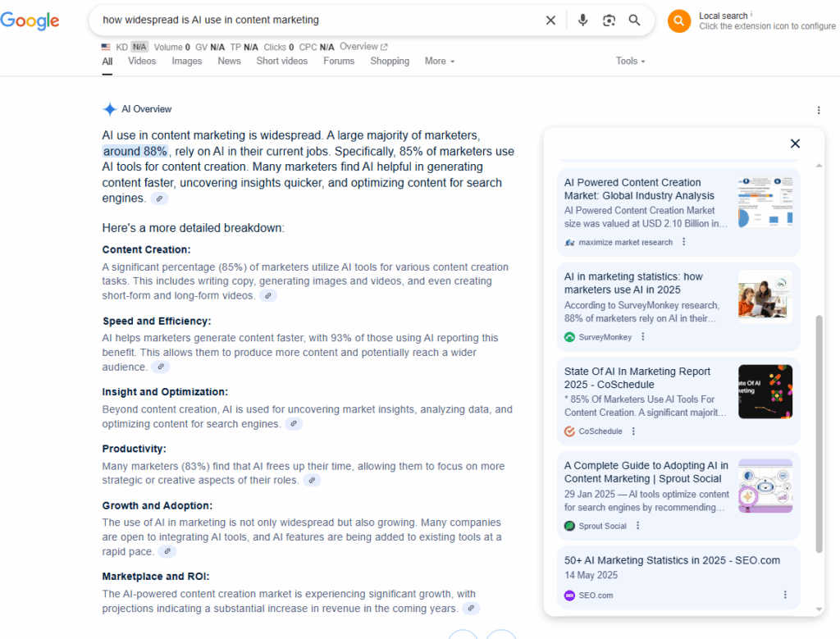Click the CoSchedule favicon
840x639 pixels.
(x=569, y=431)
